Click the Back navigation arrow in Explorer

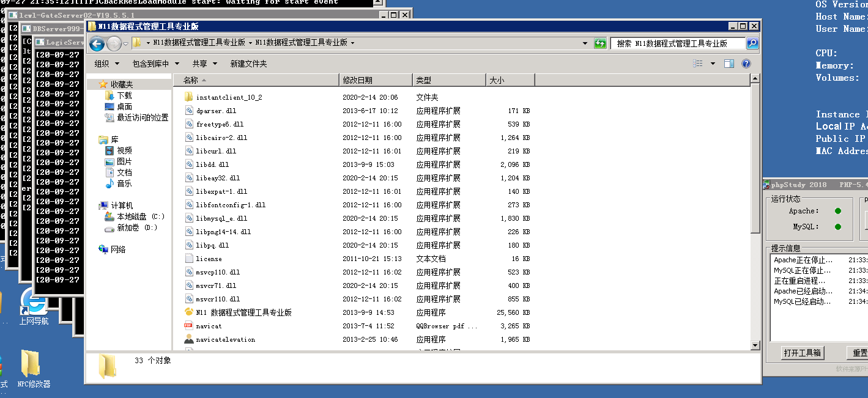[x=97, y=43]
